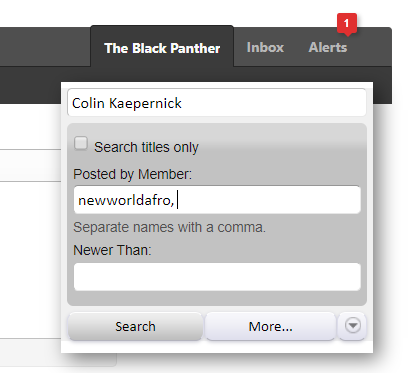
Task: Click the 'Posted by Member:' label
Action: tap(132, 174)
